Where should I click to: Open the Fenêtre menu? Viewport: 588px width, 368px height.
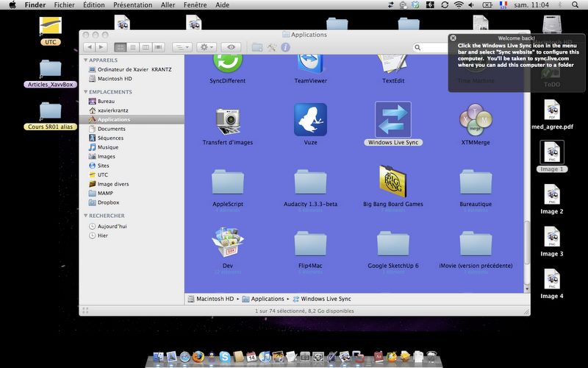(x=195, y=5)
